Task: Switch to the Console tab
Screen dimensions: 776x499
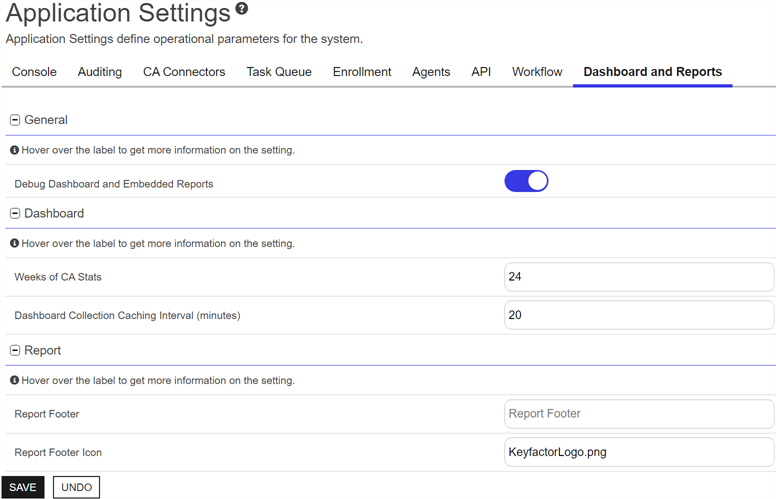Action: click(34, 72)
